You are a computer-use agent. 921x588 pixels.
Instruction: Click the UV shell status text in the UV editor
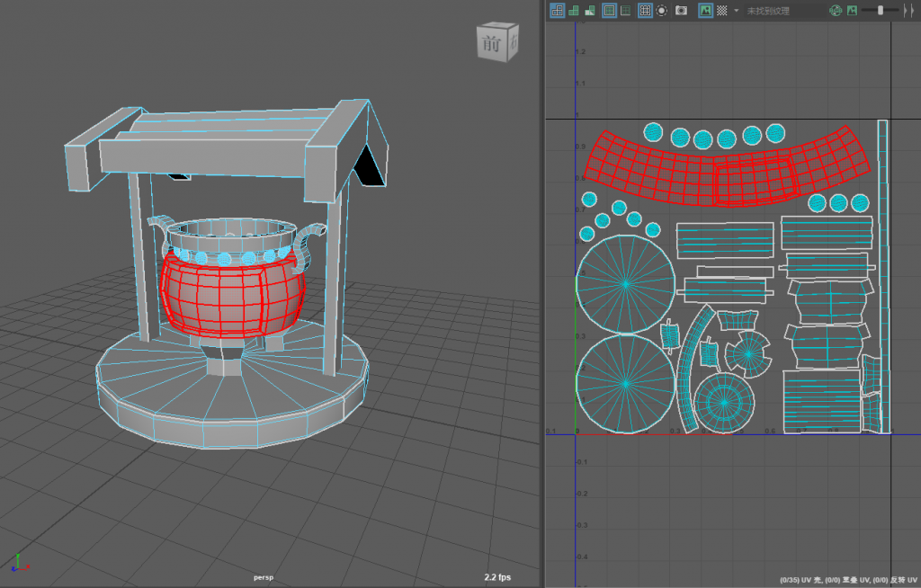(848, 580)
